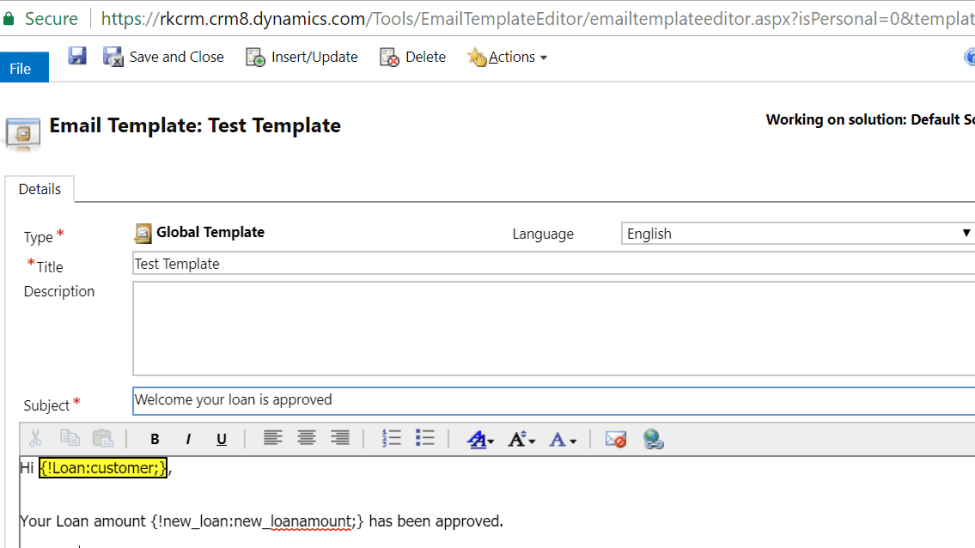The height and width of the screenshot is (548, 975).
Task: Click Insert/Update toolbar button
Action: click(x=302, y=57)
